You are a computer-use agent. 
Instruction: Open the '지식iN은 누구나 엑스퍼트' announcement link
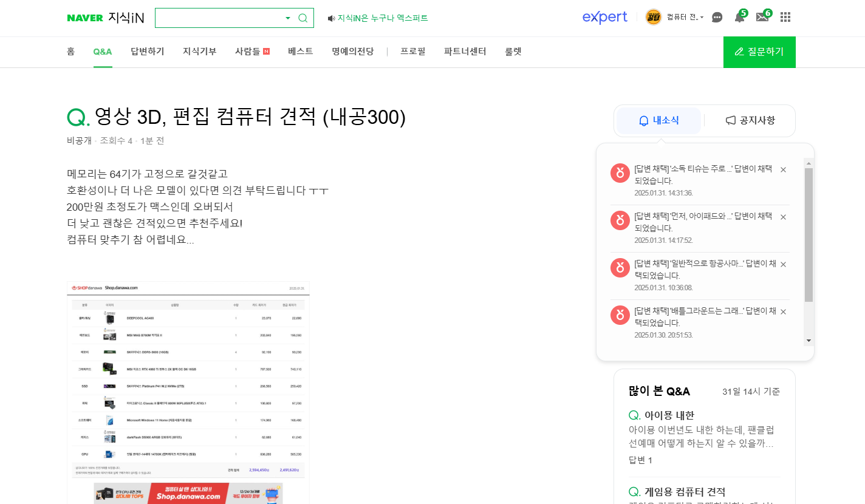tap(378, 18)
